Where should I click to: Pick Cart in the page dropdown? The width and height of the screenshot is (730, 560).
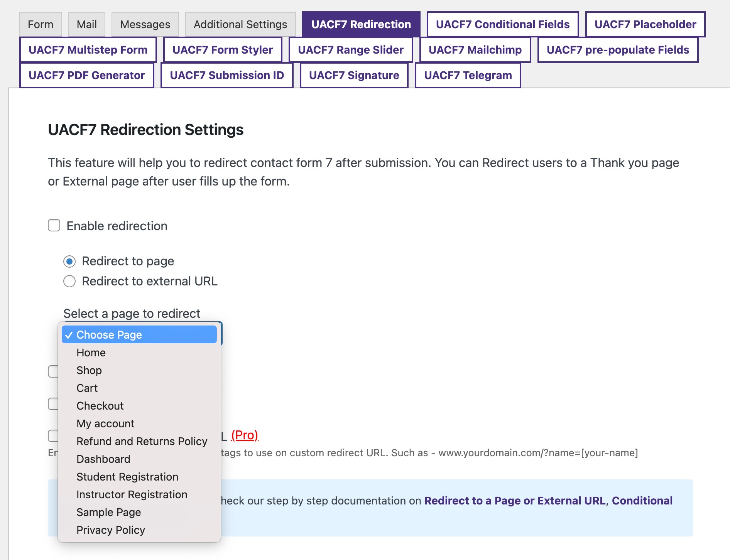tap(139, 388)
